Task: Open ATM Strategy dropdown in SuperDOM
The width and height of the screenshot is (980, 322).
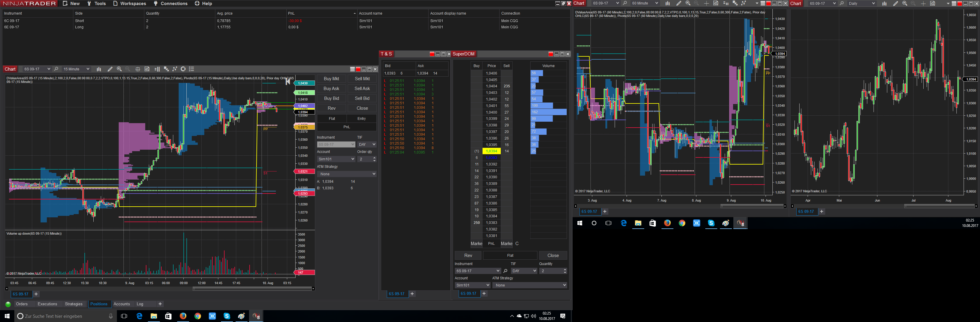Action: pyautogui.click(x=530, y=286)
